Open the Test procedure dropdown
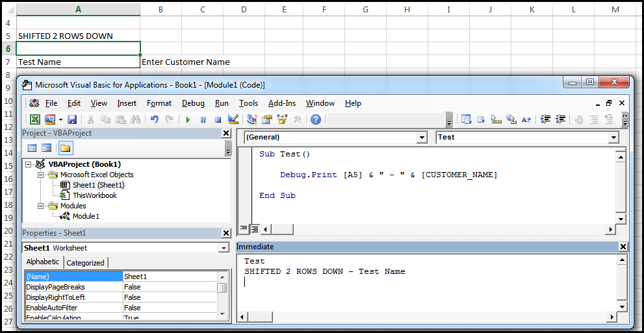The image size is (644, 333). coord(613,138)
